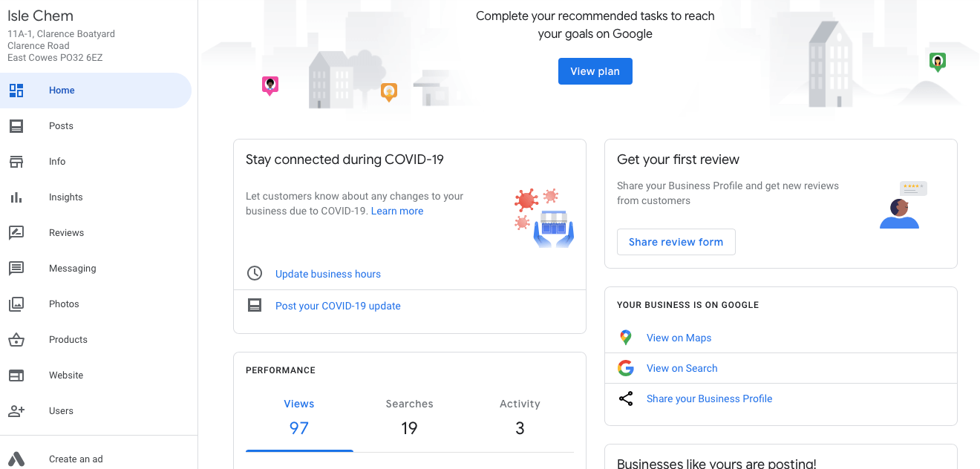
Task: Open Website settings via sidebar icon
Action: coord(16,375)
